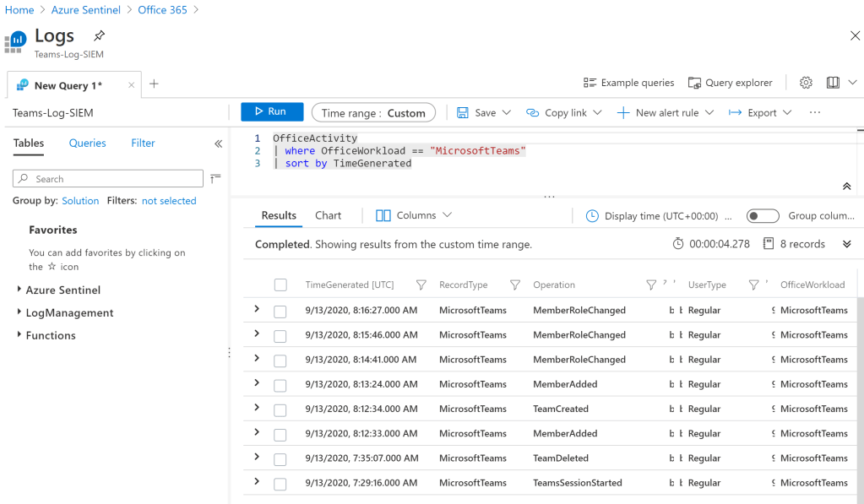Switch to the Queries tab
864x504 pixels.
[x=87, y=144]
